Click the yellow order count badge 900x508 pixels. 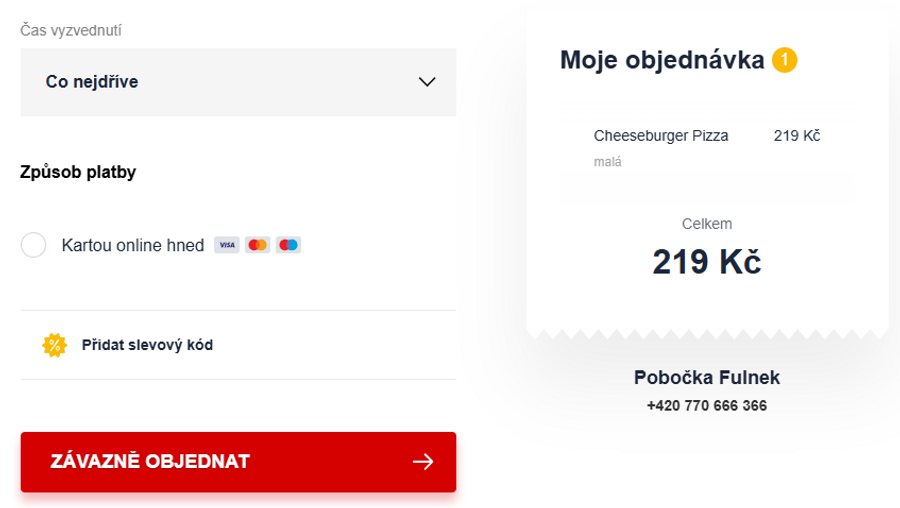(x=784, y=60)
